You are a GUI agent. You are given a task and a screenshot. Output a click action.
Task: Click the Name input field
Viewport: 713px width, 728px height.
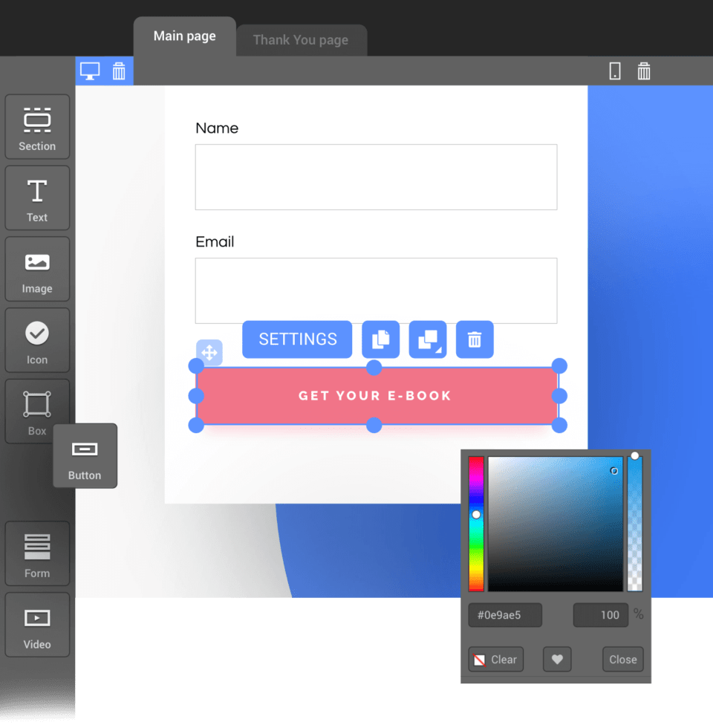[x=376, y=177]
